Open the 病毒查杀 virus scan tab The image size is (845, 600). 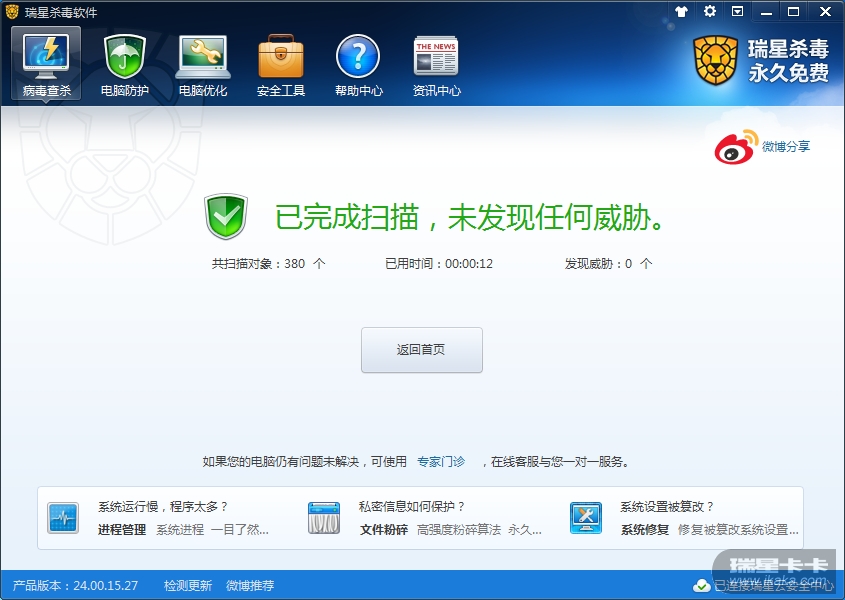coord(46,63)
